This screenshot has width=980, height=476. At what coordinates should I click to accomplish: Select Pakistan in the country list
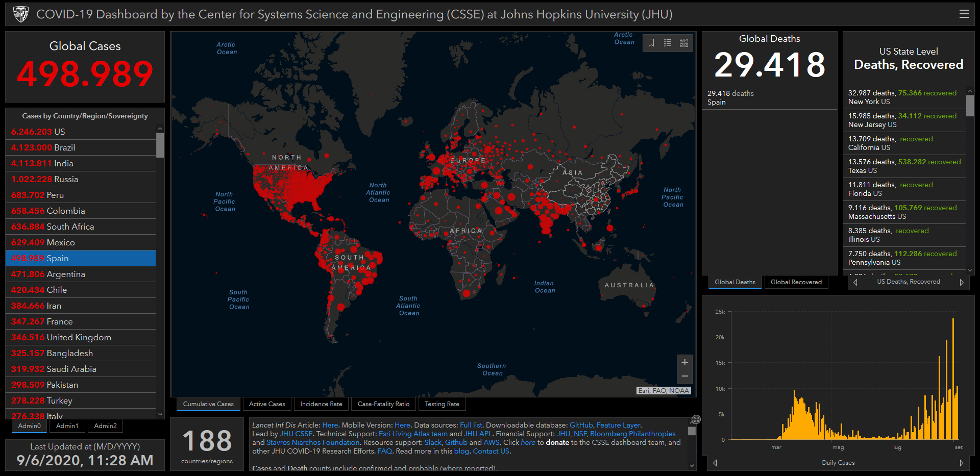pyautogui.click(x=81, y=385)
